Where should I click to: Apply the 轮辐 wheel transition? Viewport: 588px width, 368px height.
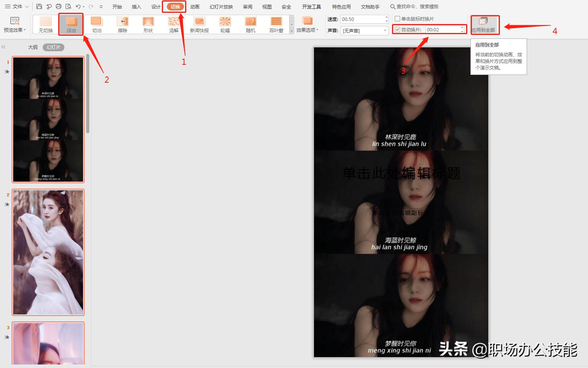[x=225, y=24]
